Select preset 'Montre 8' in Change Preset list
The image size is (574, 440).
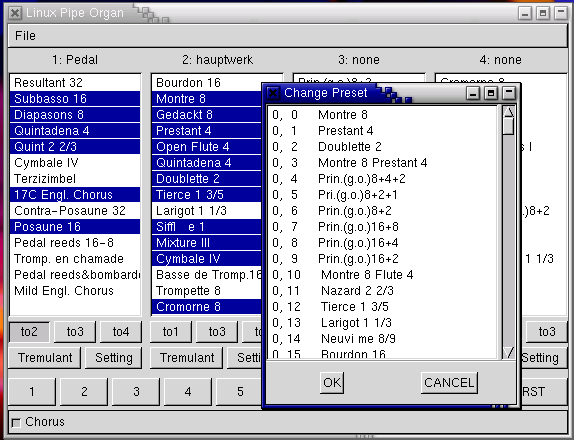383,115
